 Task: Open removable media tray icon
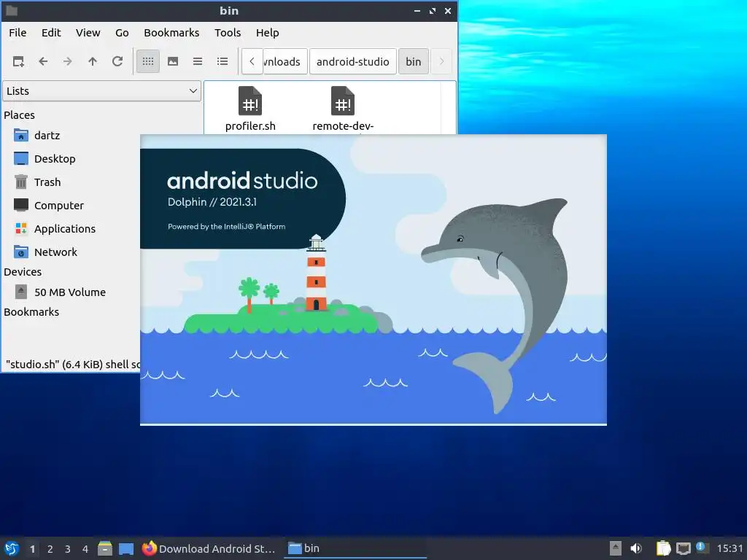(616, 548)
